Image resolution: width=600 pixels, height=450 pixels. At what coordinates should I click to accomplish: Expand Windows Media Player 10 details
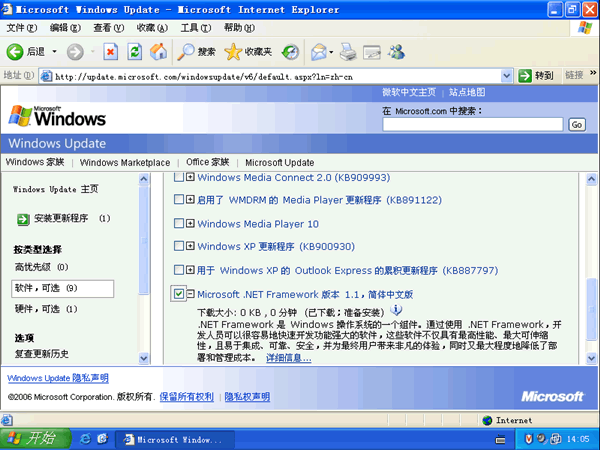click(190, 223)
